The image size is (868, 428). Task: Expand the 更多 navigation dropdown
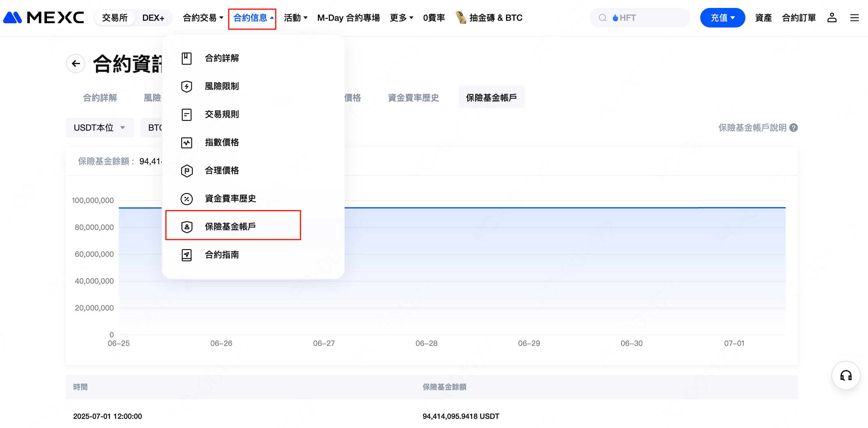tap(401, 17)
